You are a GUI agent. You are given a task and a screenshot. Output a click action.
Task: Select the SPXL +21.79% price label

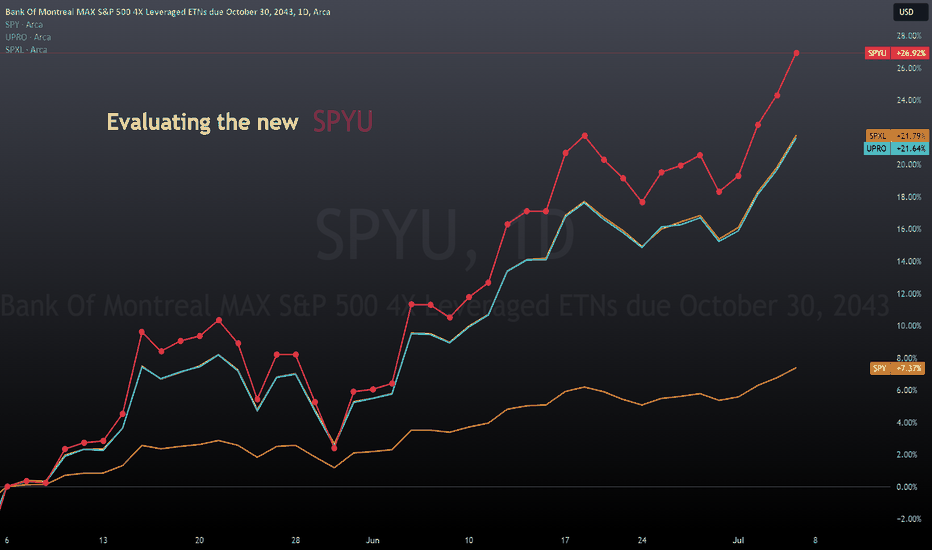[x=897, y=136]
